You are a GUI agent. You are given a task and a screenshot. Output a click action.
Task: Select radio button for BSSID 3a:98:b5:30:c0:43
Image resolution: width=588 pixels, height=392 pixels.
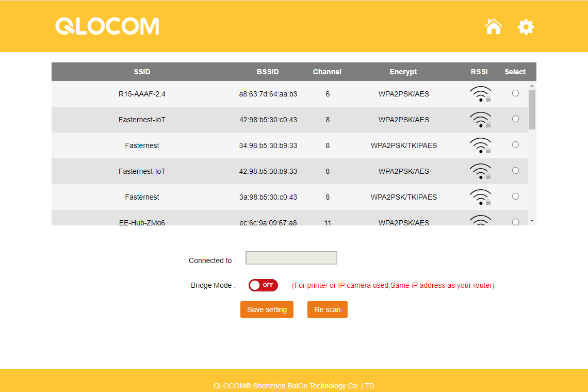tap(515, 196)
